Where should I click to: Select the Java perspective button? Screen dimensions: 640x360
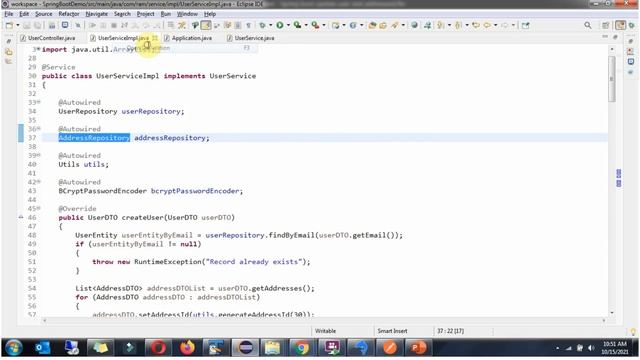620,25
